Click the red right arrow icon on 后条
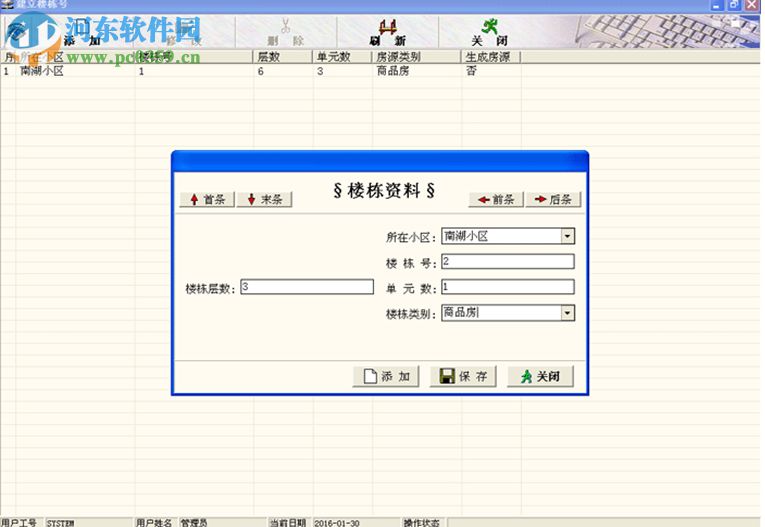 click(x=540, y=199)
